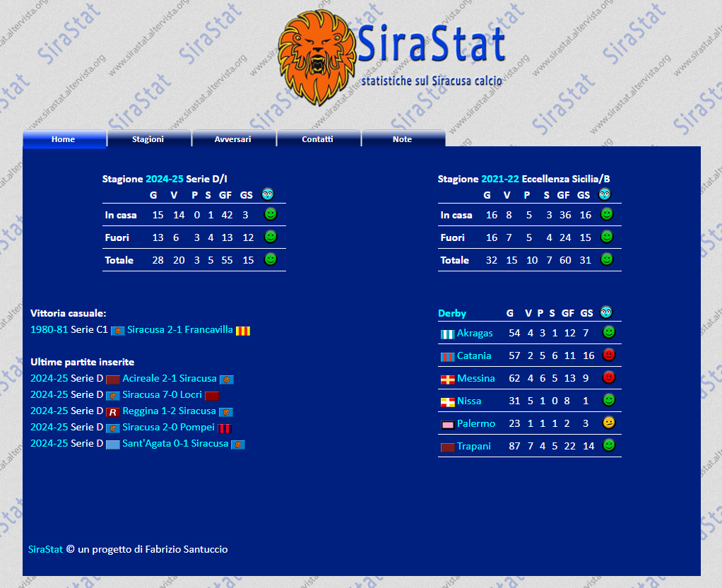Open the 2024-25 season link in table header
Screen dimensions: 722x588
[165, 179]
